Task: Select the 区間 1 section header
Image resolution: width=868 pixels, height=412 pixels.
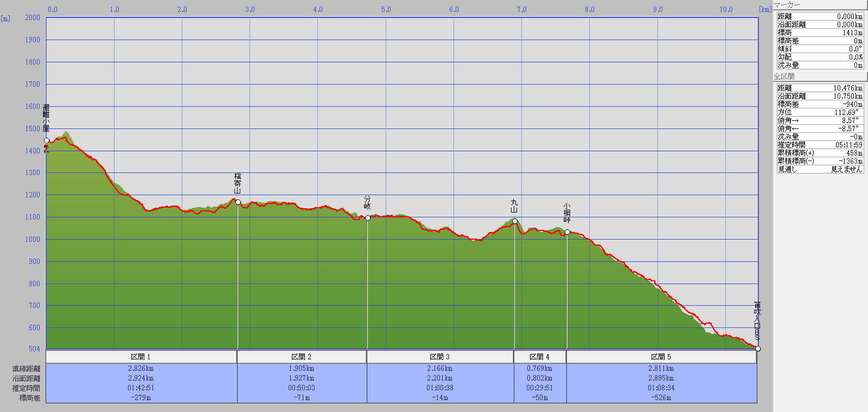Action: click(x=141, y=357)
